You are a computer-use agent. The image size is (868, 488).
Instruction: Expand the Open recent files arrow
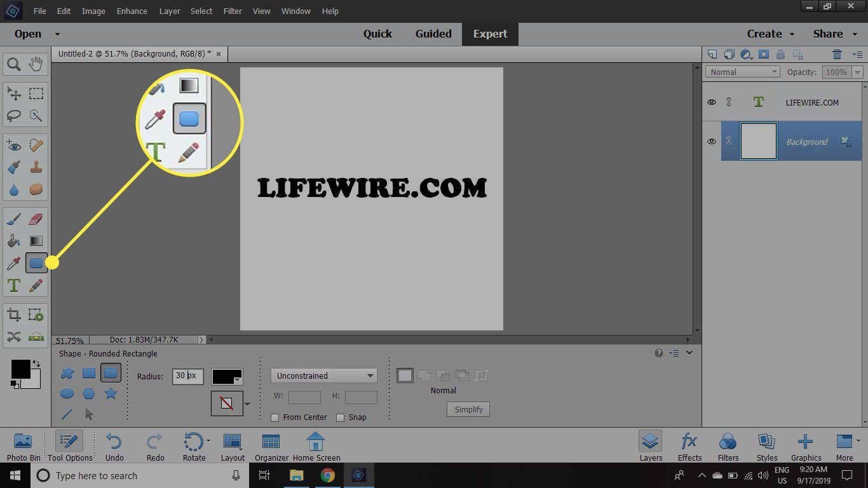[57, 34]
